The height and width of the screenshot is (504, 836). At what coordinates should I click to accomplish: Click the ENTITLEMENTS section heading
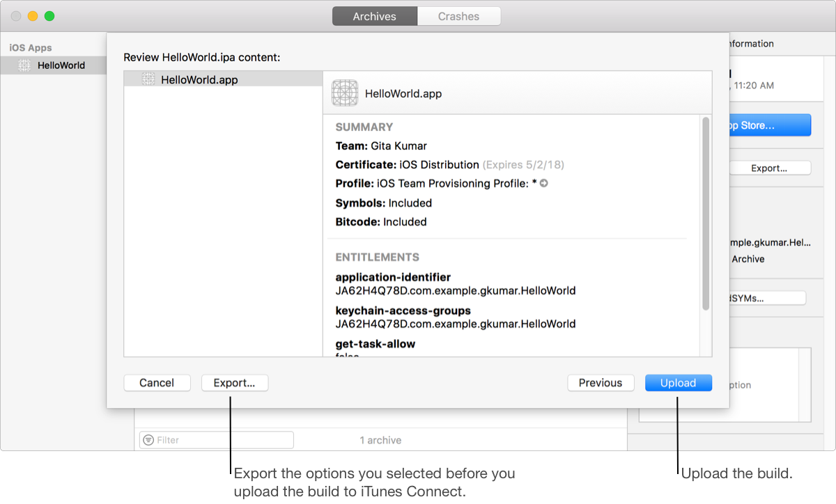pos(378,257)
